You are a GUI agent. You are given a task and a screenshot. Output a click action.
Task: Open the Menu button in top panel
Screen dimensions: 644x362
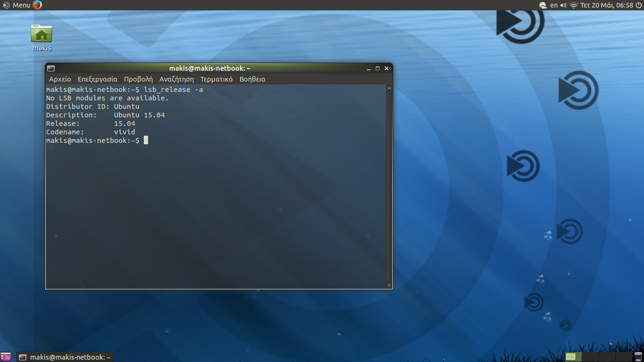17,5
